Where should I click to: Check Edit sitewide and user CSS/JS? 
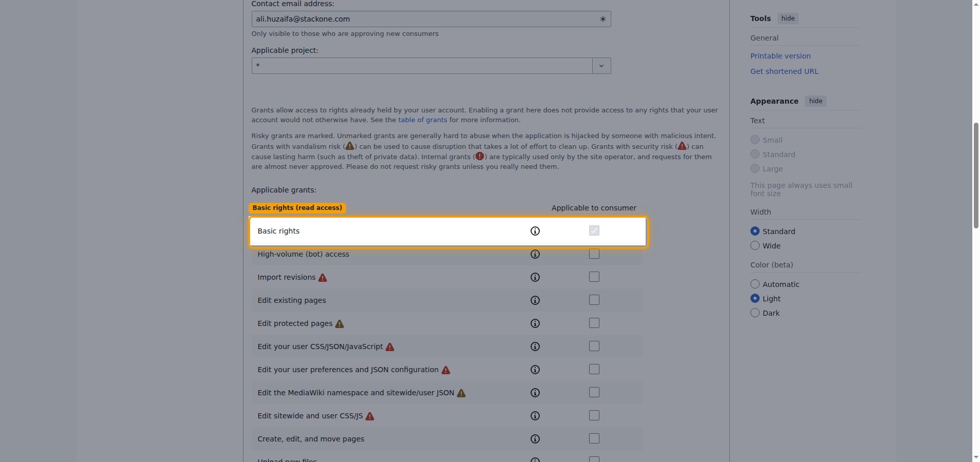[x=594, y=415]
